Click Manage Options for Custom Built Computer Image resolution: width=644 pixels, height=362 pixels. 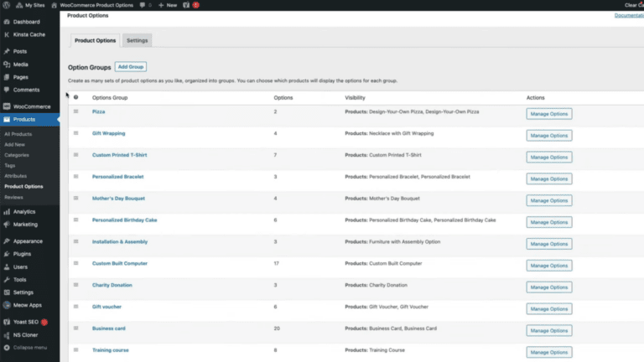(x=548, y=266)
